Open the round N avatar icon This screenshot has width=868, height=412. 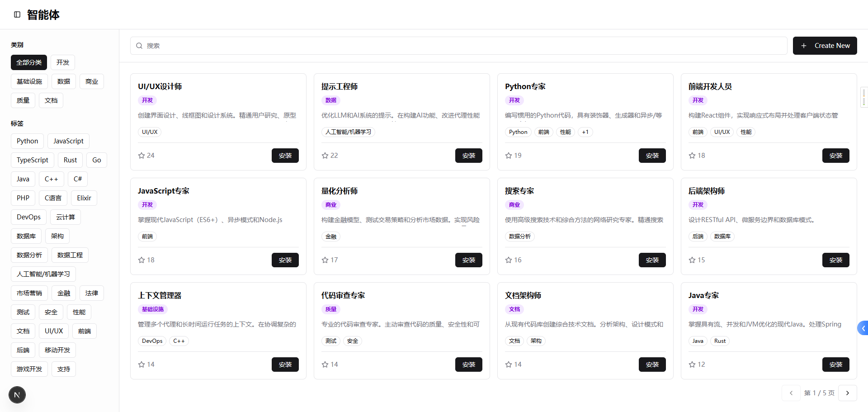pyautogui.click(x=17, y=395)
